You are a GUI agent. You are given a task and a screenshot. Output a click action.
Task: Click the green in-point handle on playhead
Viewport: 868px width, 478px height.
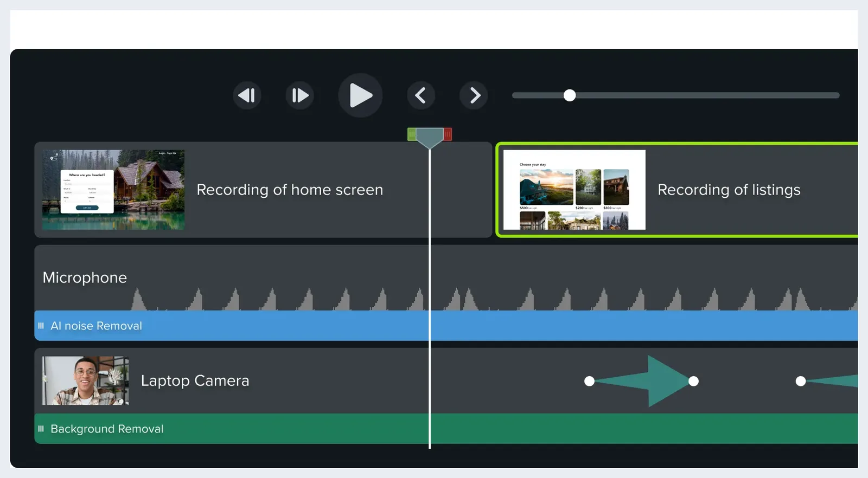(412, 134)
